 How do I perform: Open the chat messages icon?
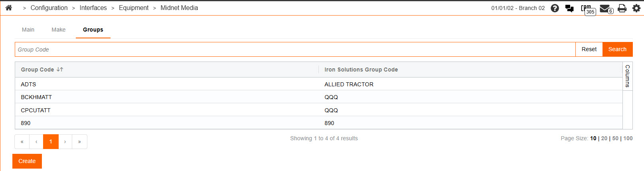point(569,8)
